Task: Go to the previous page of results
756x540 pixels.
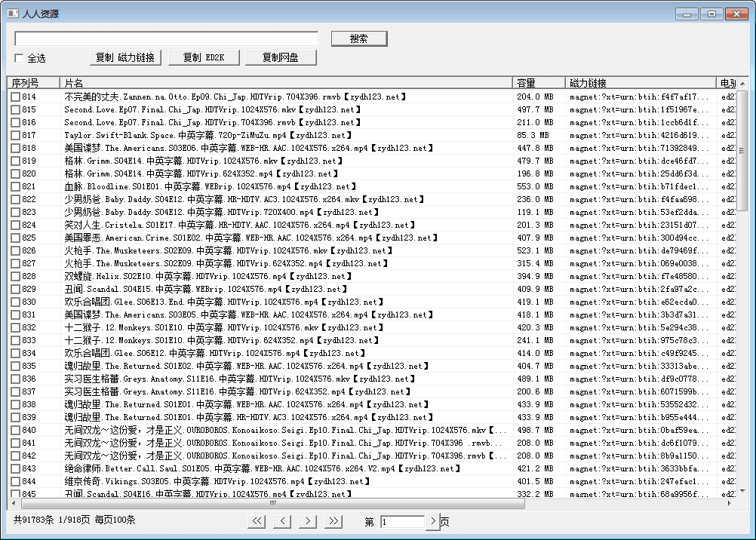Action: (282, 521)
